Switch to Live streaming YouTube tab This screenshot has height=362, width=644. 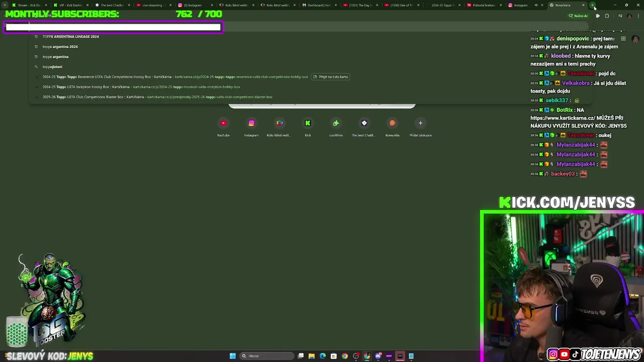[x=153, y=5]
